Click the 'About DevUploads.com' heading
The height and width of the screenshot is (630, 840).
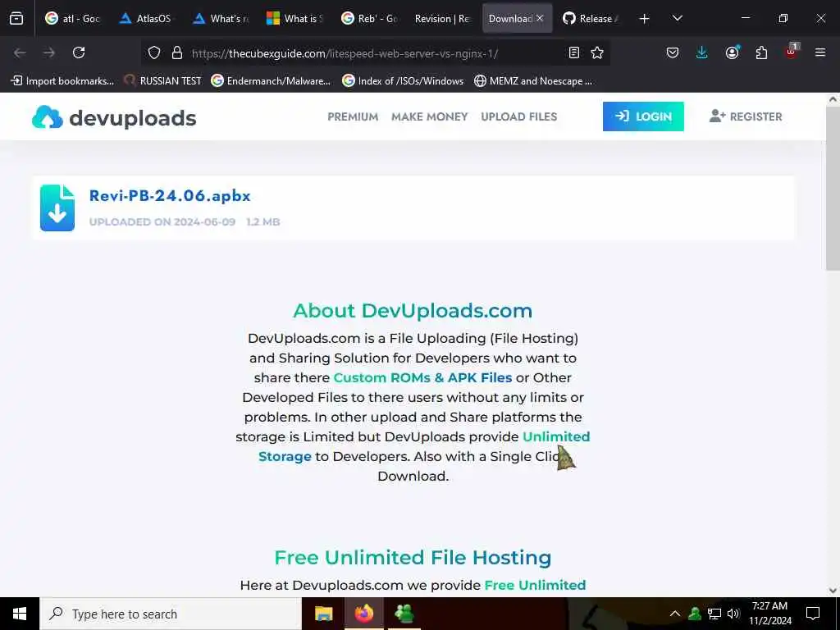coord(413,311)
